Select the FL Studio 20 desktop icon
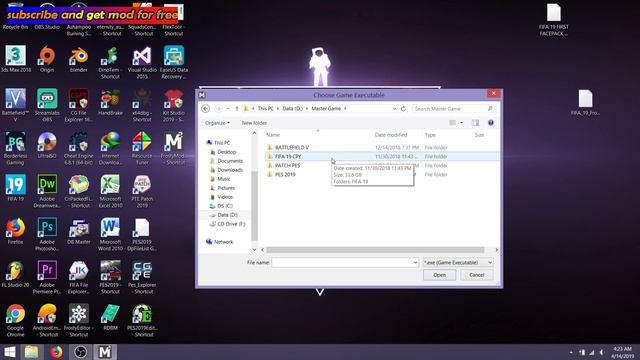This screenshot has width=640, height=360. [x=16, y=275]
